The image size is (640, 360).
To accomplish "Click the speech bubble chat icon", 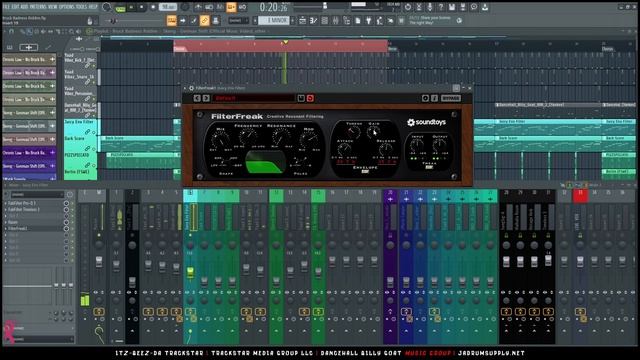I will [474, 7].
